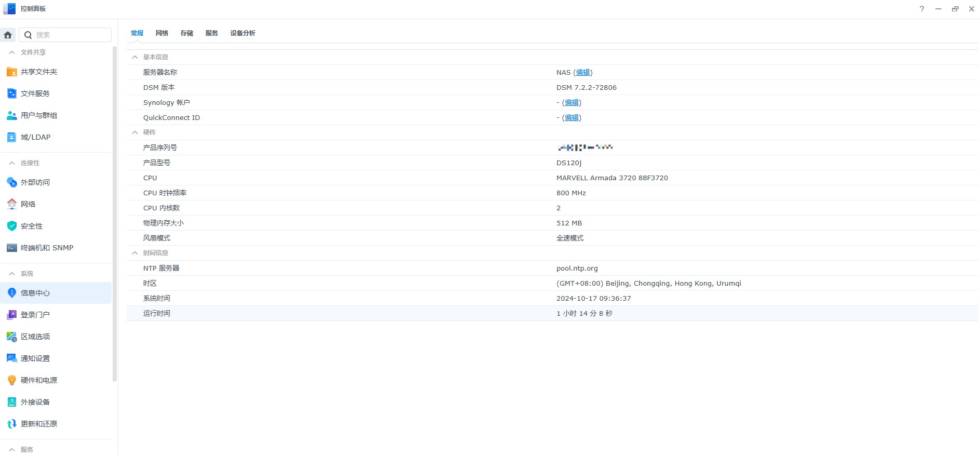Image resolution: width=980 pixels, height=455 pixels.
Task: Click NTP server value pool.ntp.org
Action: click(x=577, y=268)
